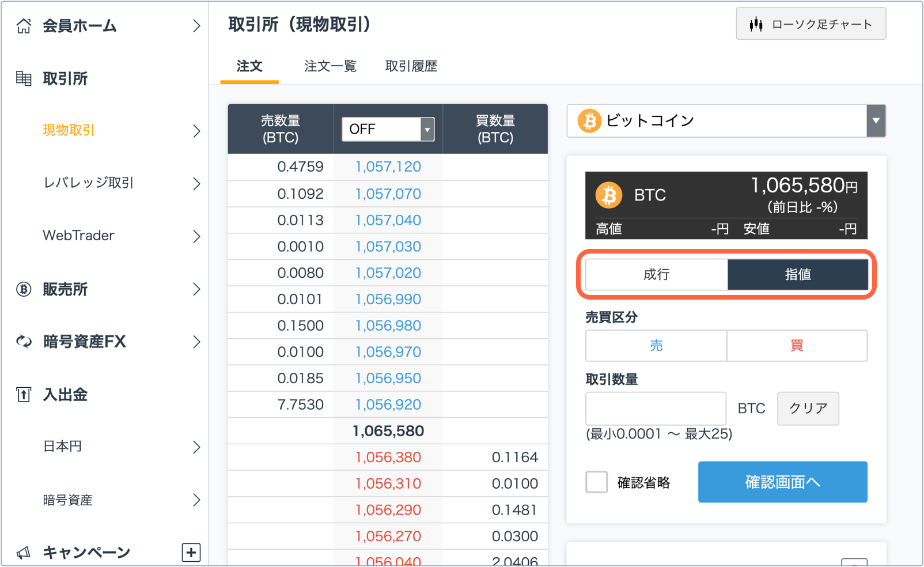Select bid price 1,056,310
This screenshot has height=567, width=924.
[x=388, y=483]
